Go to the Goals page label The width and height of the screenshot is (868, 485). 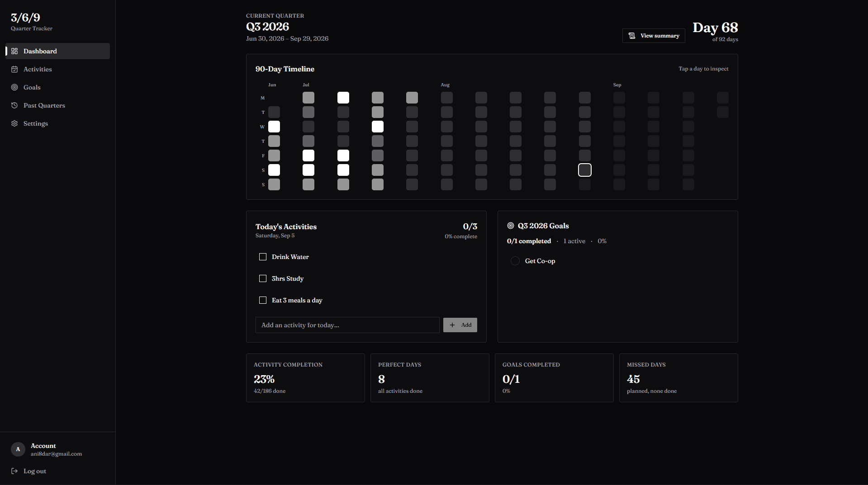(32, 87)
